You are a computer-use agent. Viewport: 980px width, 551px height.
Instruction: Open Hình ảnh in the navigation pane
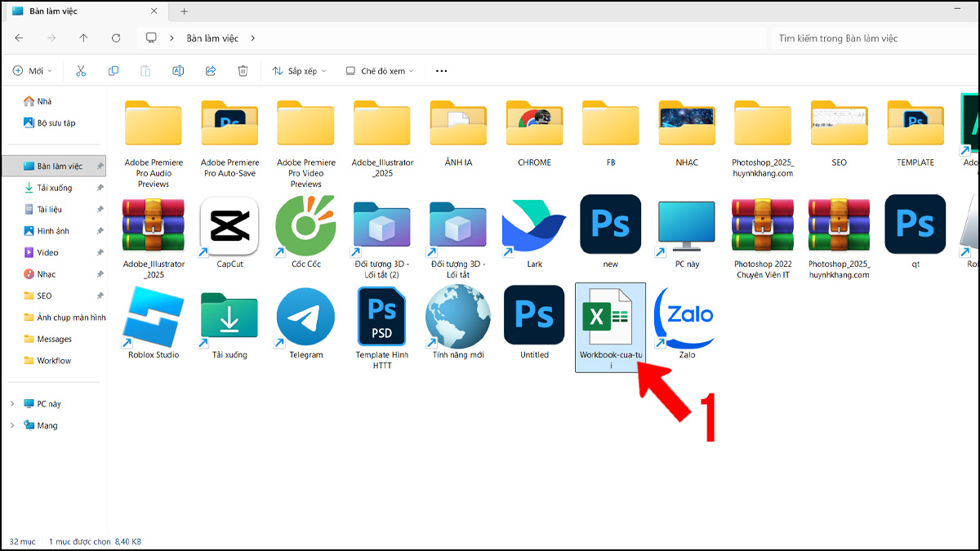coord(46,231)
